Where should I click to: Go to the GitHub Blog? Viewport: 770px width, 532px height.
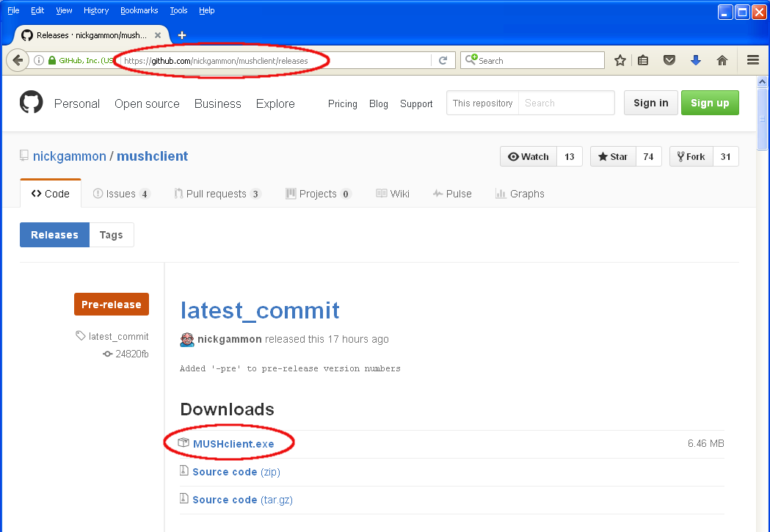pos(379,103)
